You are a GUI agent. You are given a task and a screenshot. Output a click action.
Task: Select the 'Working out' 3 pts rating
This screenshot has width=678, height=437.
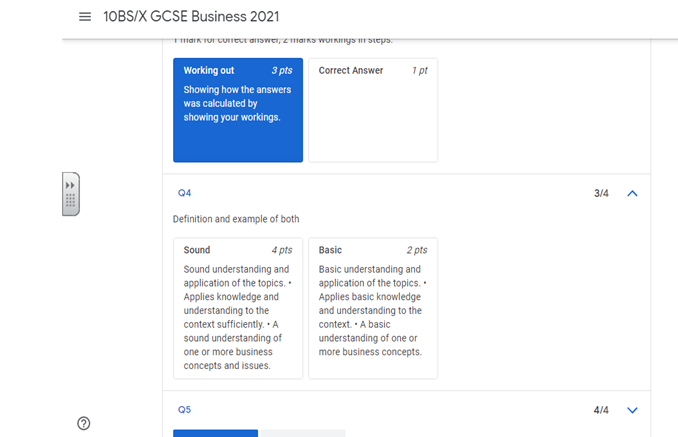coord(237,109)
